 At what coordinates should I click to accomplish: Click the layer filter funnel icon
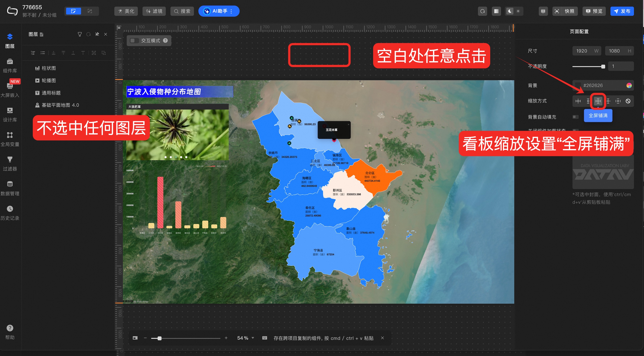tap(80, 34)
